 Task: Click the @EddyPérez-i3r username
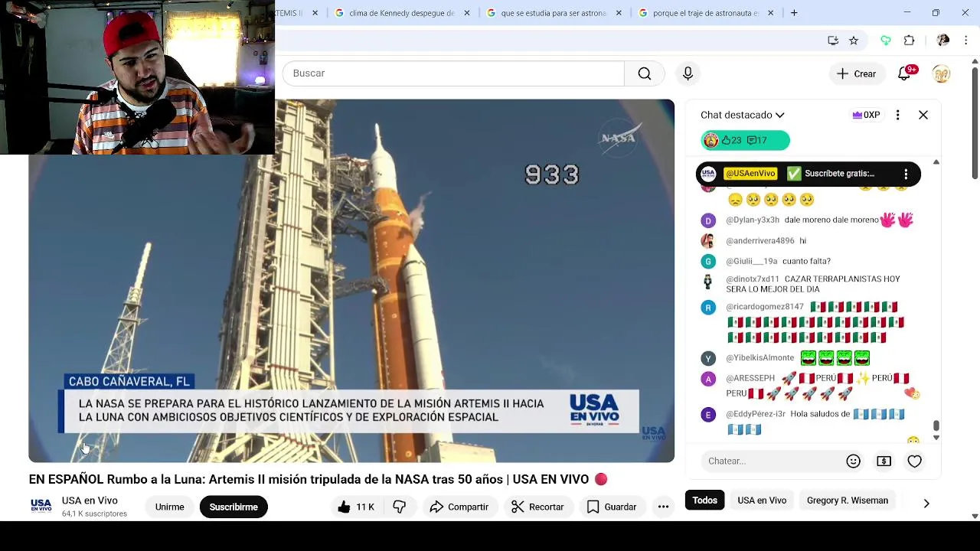tap(755, 414)
